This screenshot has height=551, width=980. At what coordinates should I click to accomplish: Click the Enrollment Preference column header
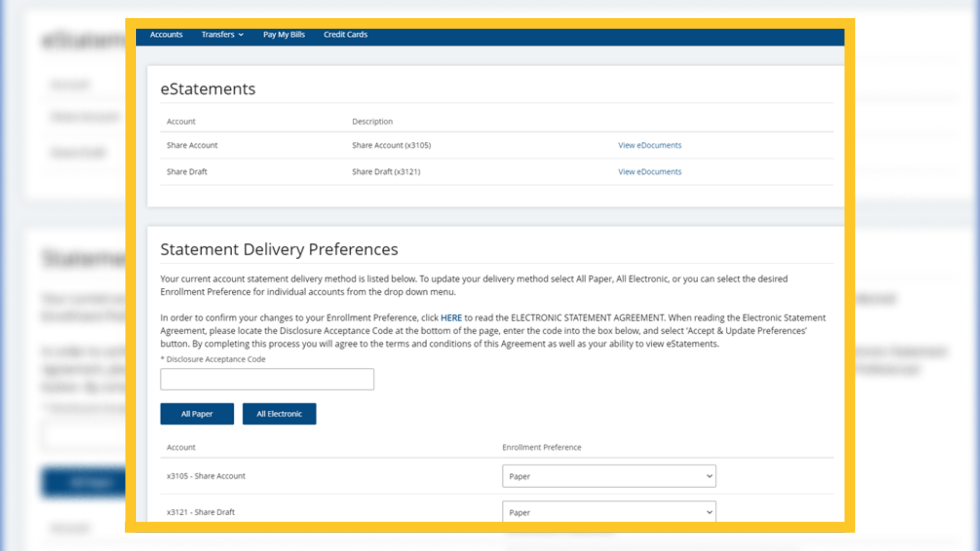pyautogui.click(x=541, y=447)
